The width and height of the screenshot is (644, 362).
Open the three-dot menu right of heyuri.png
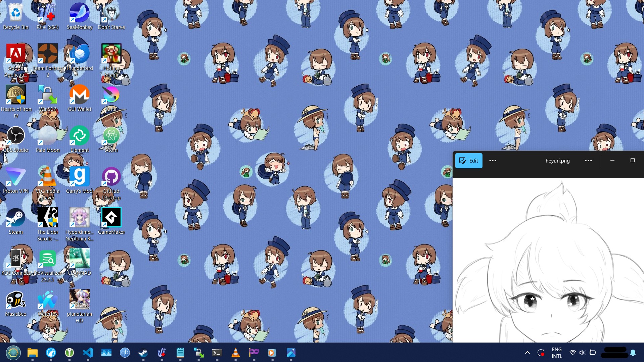[x=588, y=161]
